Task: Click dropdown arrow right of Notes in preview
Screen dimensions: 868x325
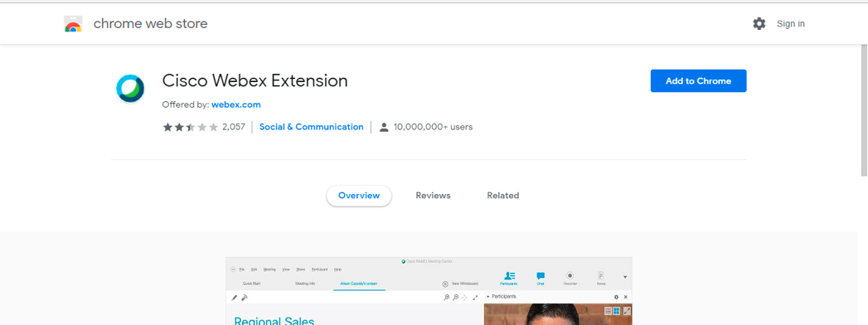Action: click(625, 277)
